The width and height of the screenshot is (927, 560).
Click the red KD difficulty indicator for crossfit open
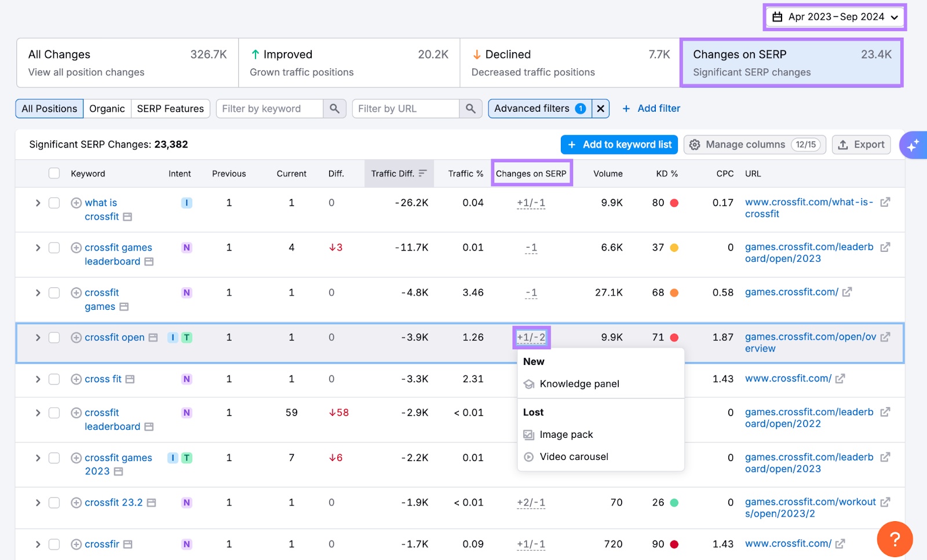(673, 336)
